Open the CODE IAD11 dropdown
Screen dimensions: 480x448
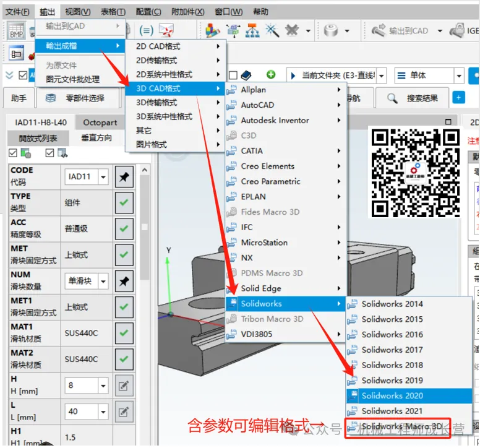[x=103, y=177]
